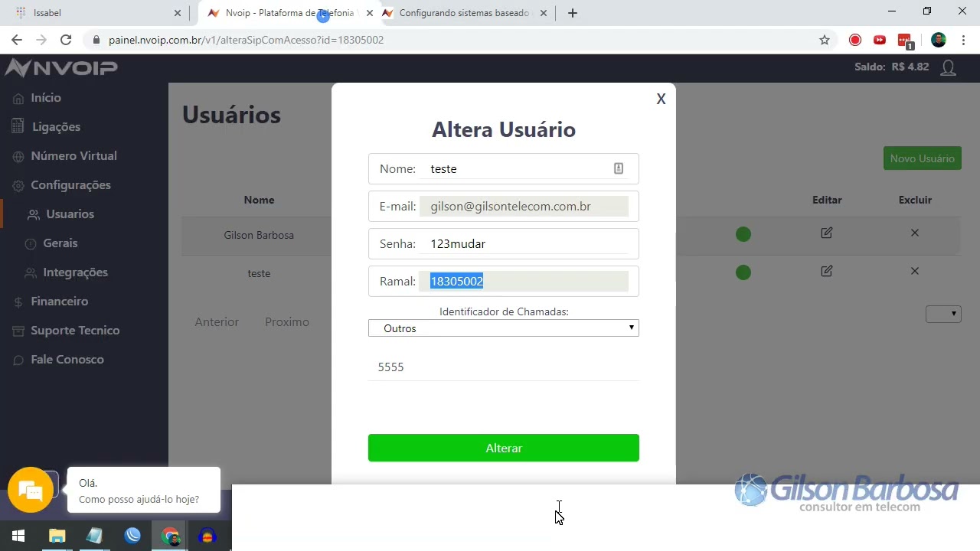Click the Nome field containing teste

(x=503, y=168)
